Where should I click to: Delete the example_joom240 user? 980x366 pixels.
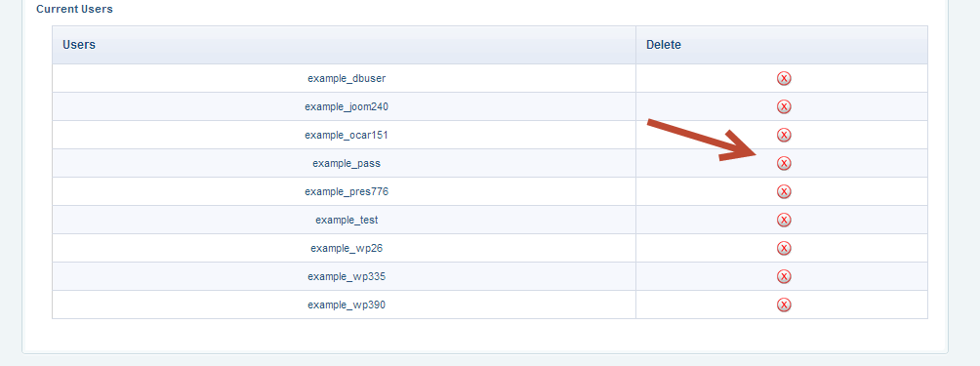tap(784, 106)
